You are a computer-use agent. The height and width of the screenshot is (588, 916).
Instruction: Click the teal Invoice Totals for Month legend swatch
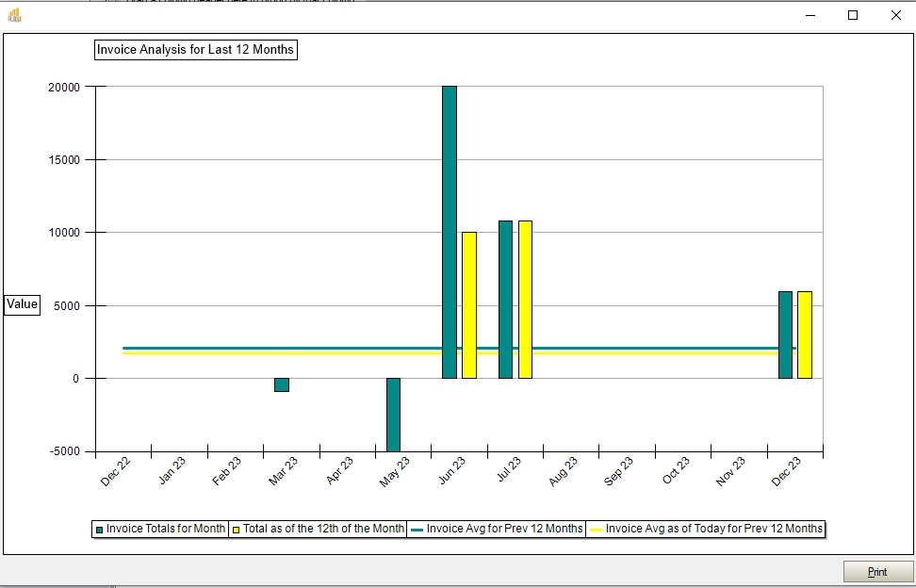[x=99, y=530]
